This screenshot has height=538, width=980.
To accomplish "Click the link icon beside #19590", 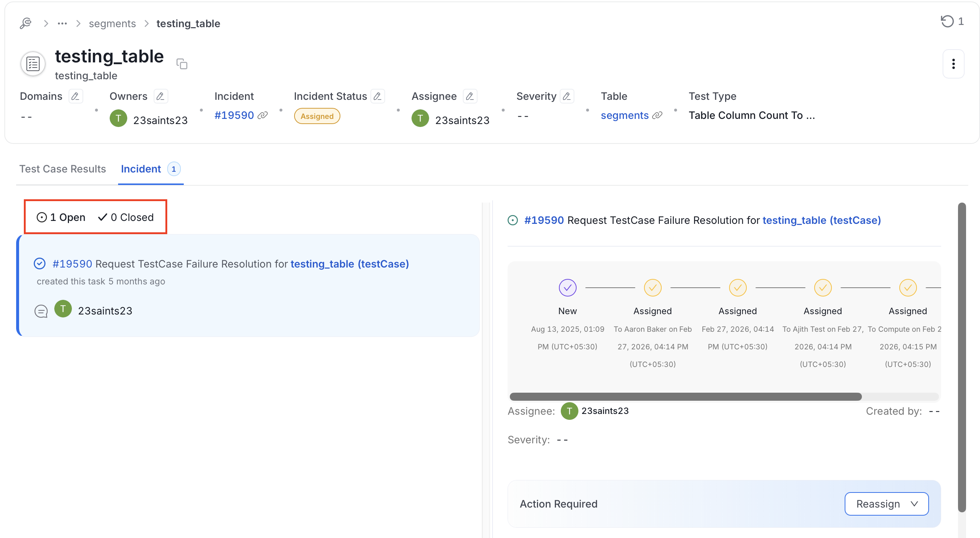I will click(x=263, y=115).
